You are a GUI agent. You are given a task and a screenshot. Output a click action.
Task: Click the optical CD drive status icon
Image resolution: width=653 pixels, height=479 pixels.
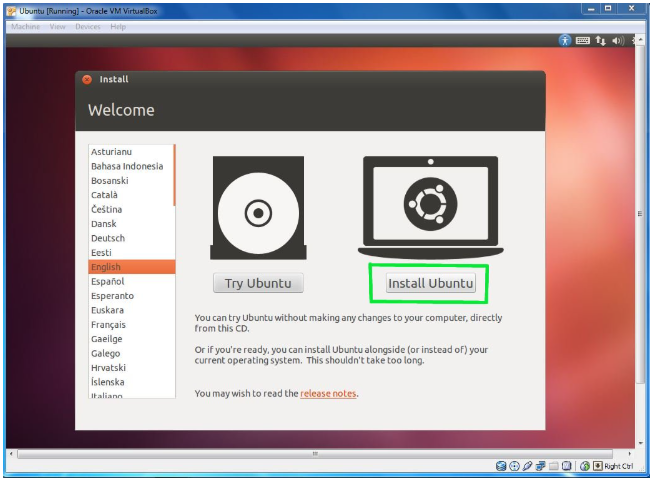click(x=514, y=466)
